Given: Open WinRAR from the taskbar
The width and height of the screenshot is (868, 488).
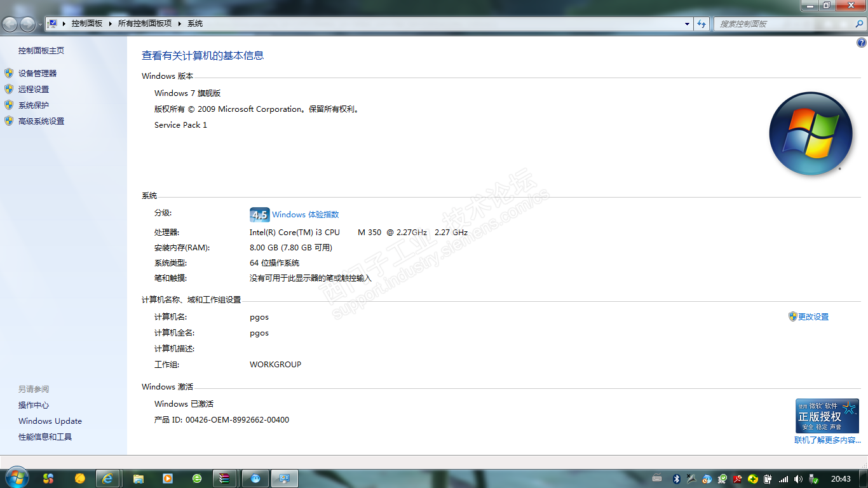Looking at the screenshot, I should (224, 478).
